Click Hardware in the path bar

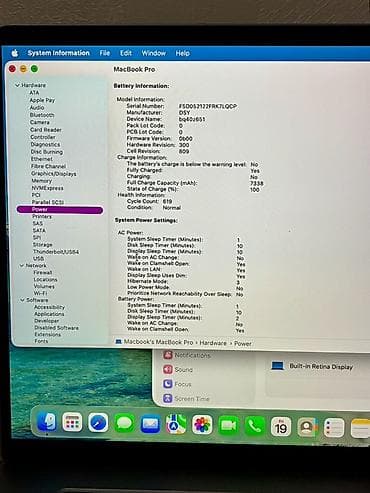click(x=213, y=343)
